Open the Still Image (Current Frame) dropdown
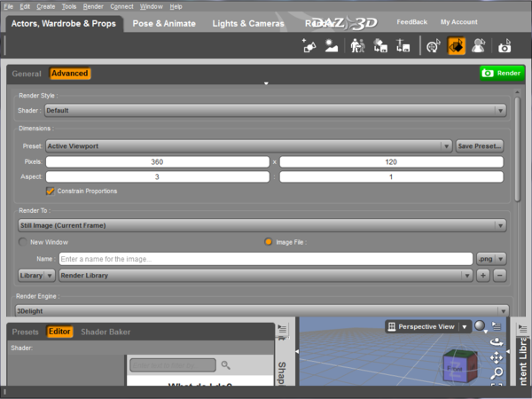This screenshot has height=399, width=532. pos(262,225)
